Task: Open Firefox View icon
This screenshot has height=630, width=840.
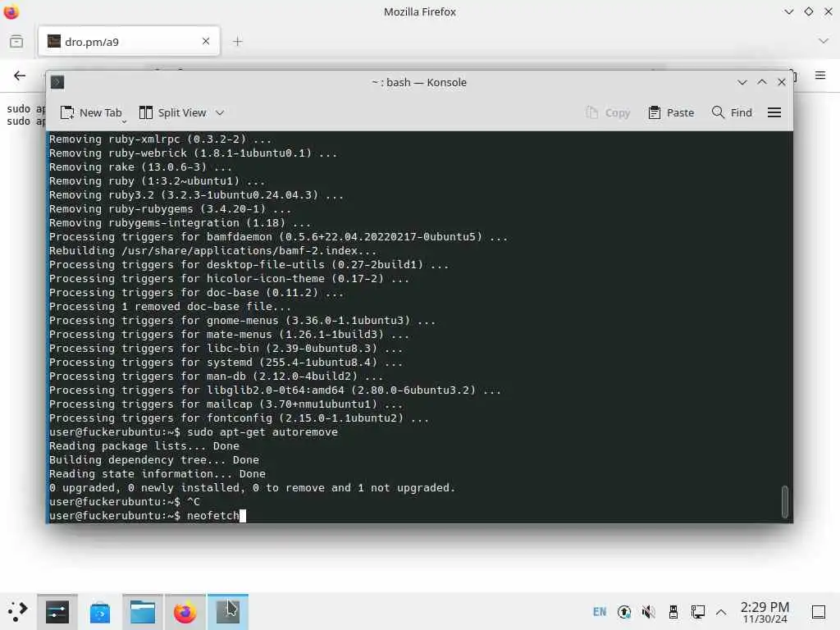Action: click(x=16, y=41)
